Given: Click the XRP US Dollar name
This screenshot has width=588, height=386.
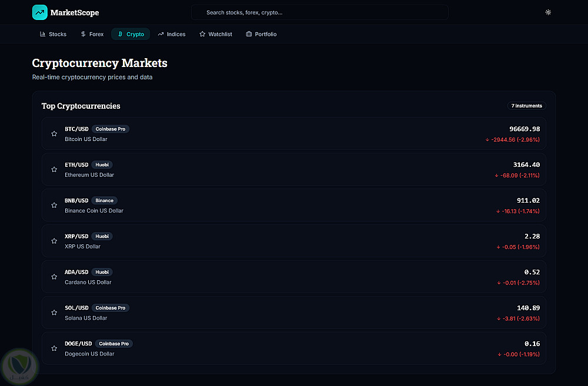Looking at the screenshot, I should click(82, 247).
